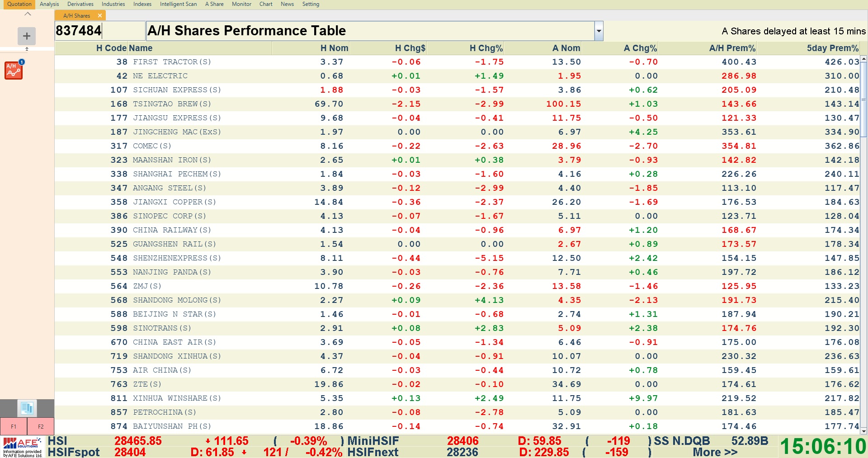Click the F1 button
Image resolution: width=868 pixels, height=458 pixels.
[x=14, y=426]
